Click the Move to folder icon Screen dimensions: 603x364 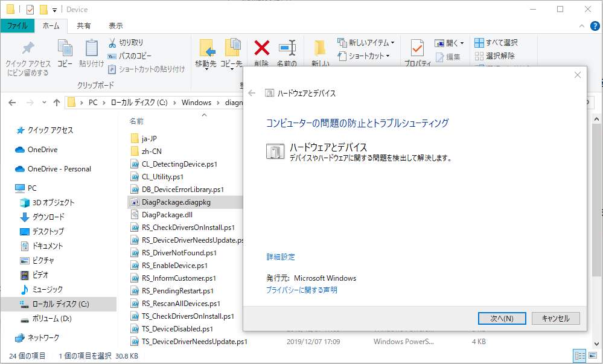(206, 48)
